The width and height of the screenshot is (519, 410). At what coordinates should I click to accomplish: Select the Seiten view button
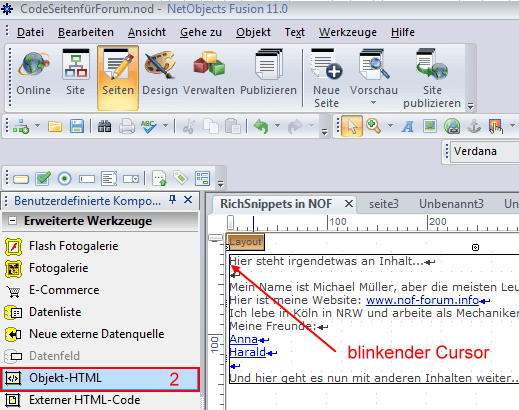click(x=118, y=77)
